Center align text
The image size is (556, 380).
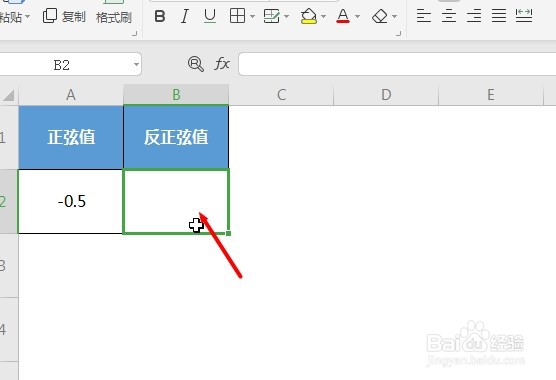coord(449,16)
